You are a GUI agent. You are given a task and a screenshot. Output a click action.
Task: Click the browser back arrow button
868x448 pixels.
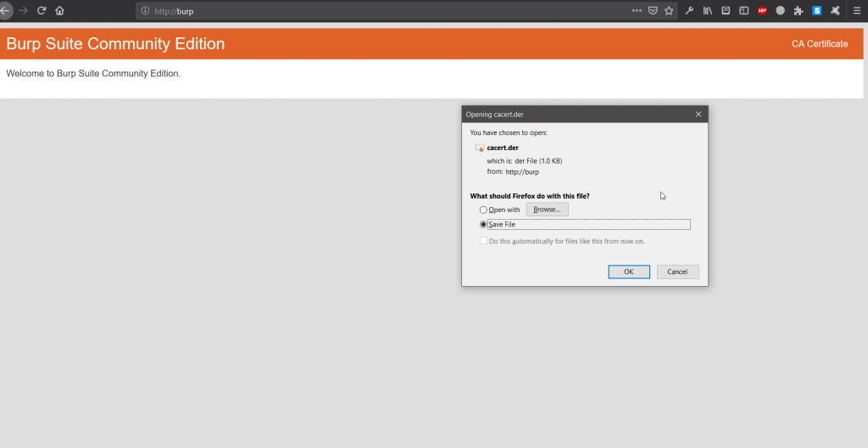click(5, 11)
